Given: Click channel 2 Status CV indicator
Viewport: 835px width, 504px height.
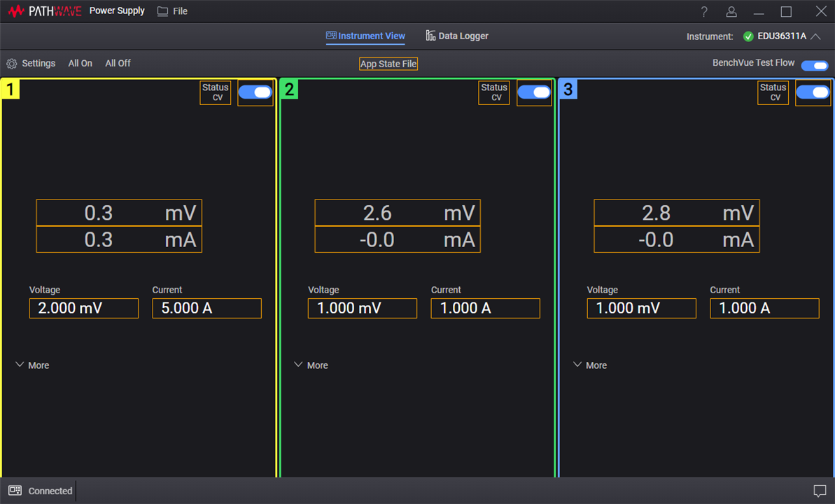Looking at the screenshot, I should 493,92.
